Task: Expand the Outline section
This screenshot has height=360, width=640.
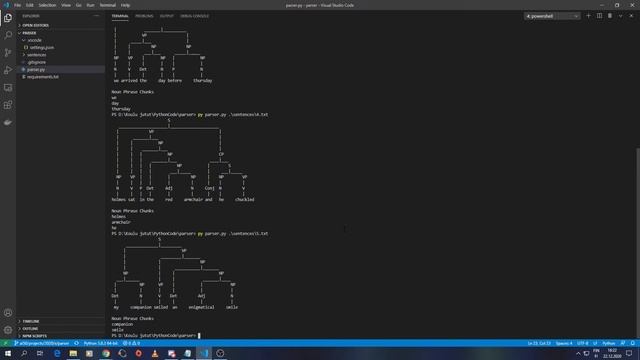Action: pos(60,329)
